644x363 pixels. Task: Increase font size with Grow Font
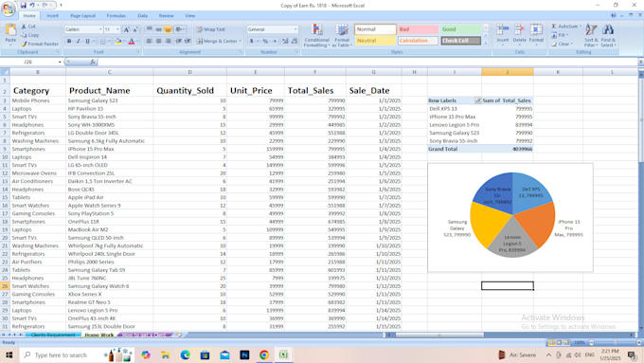pos(126,29)
